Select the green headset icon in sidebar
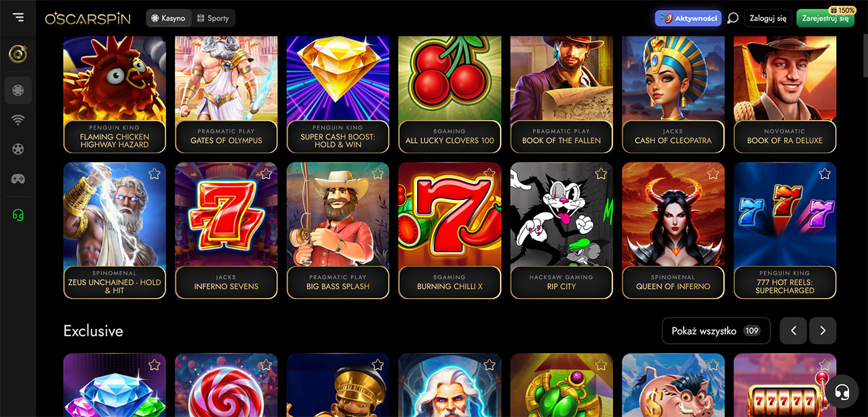868x417 pixels. click(18, 215)
